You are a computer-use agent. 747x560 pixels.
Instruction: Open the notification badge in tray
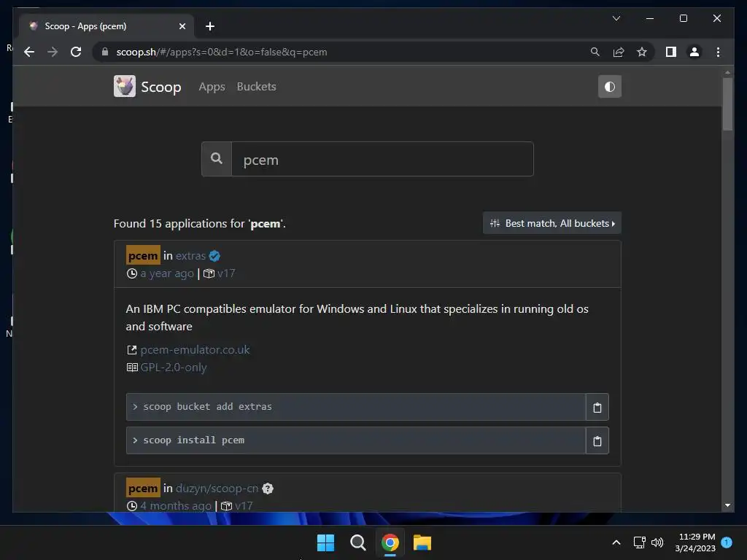coord(727,542)
